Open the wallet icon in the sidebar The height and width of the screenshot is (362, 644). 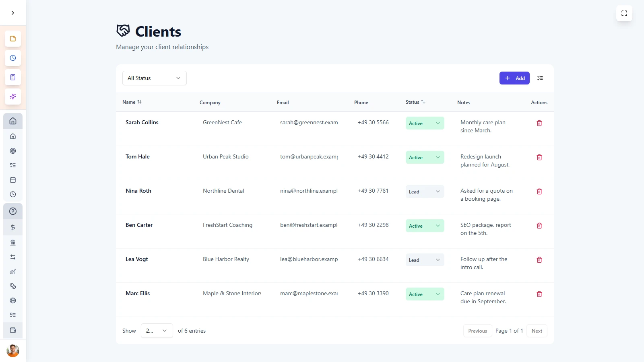pos(13,330)
